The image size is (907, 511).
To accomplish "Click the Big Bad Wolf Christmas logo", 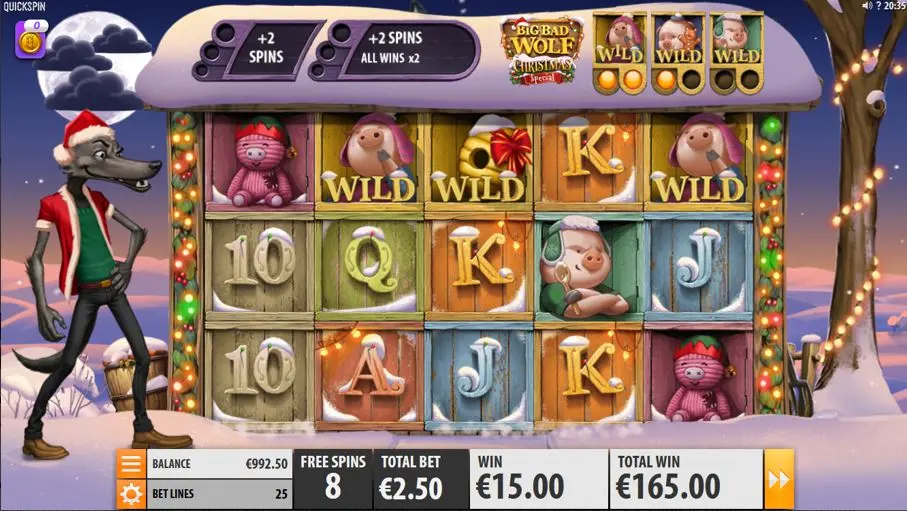I will coord(541,51).
